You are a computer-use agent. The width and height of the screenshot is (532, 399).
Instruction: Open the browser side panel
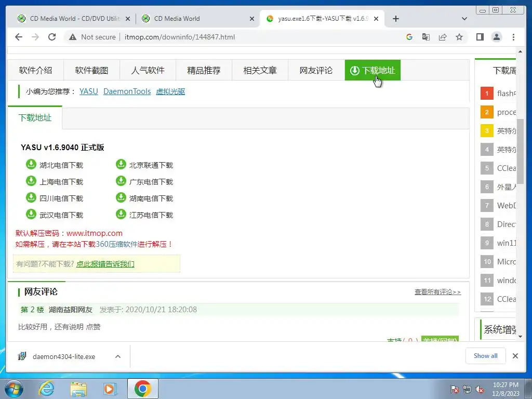point(480,37)
